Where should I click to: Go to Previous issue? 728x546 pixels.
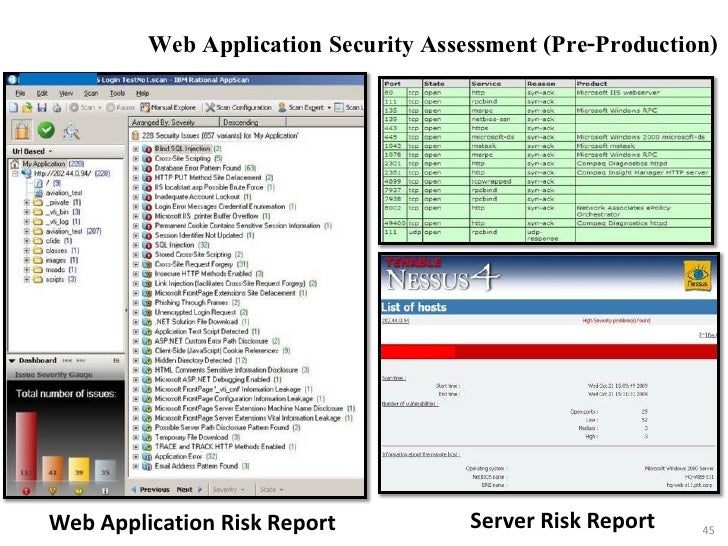[x=150, y=489]
